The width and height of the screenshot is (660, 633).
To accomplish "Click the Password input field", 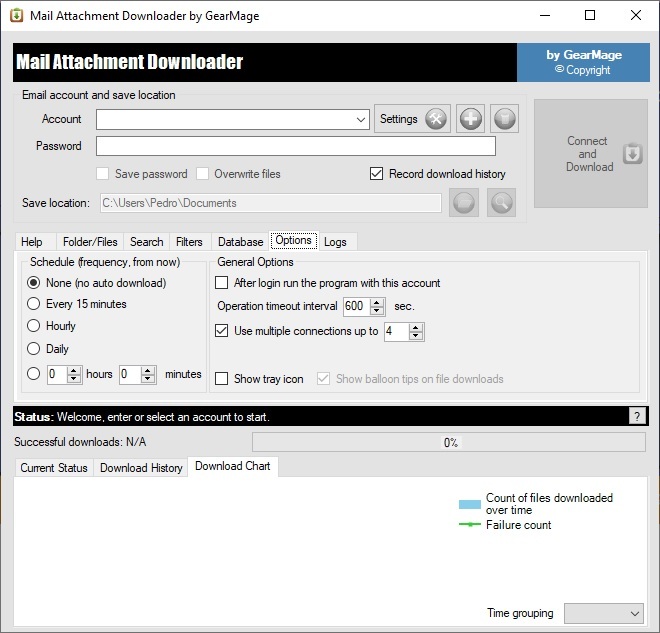I will 295,146.
